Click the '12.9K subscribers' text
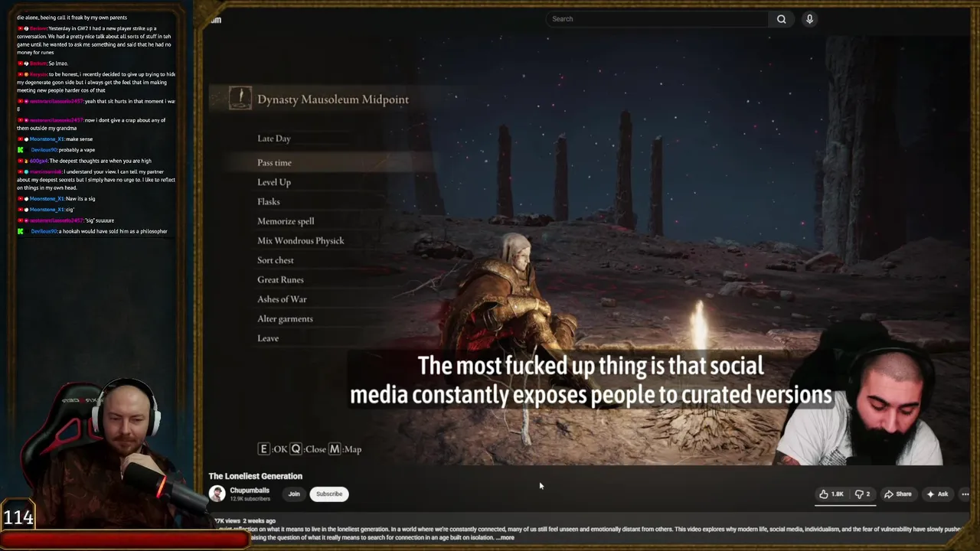Image resolution: width=980 pixels, height=551 pixels. [250, 499]
